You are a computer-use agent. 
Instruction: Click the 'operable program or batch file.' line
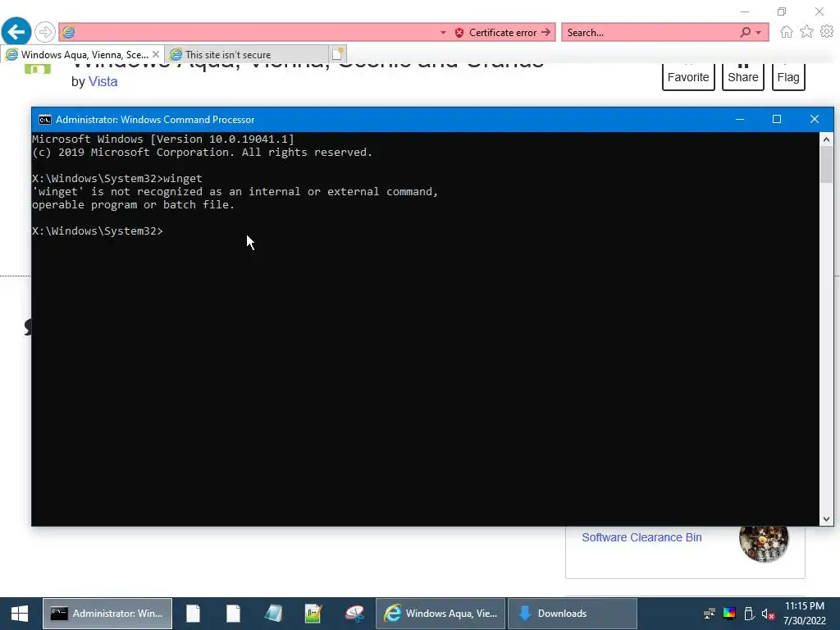[133, 204]
